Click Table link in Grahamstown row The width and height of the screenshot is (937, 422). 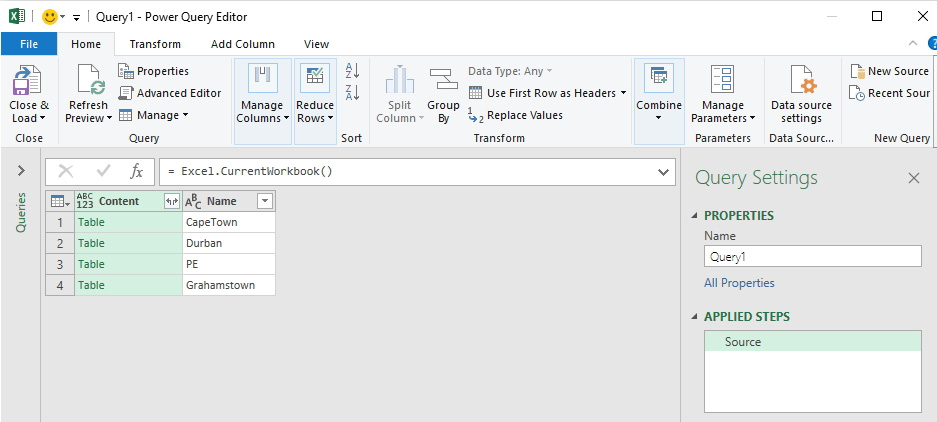click(91, 285)
